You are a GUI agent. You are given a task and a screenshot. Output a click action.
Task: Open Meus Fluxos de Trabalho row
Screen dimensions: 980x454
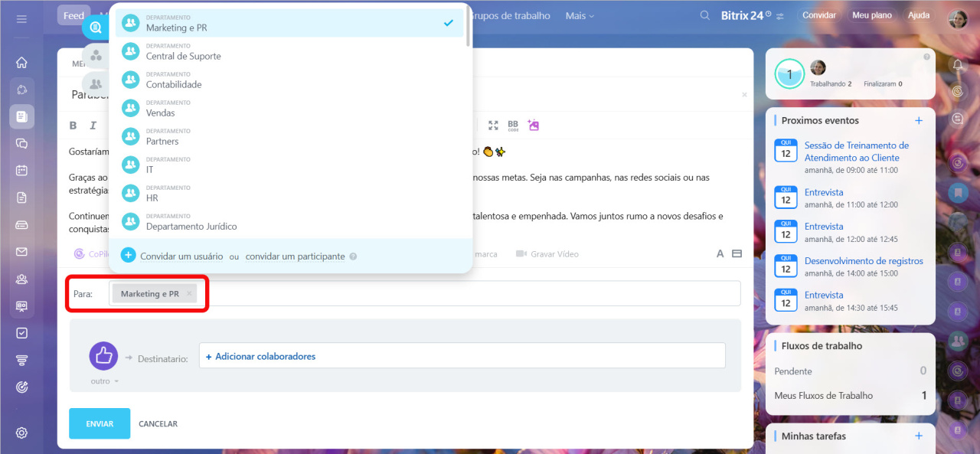[x=851, y=396]
